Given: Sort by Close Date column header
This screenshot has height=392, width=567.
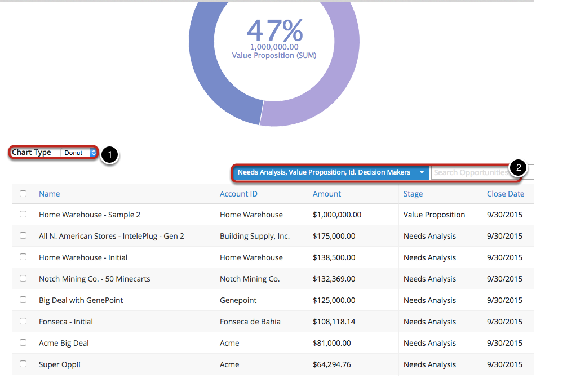Looking at the screenshot, I should [x=505, y=194].
